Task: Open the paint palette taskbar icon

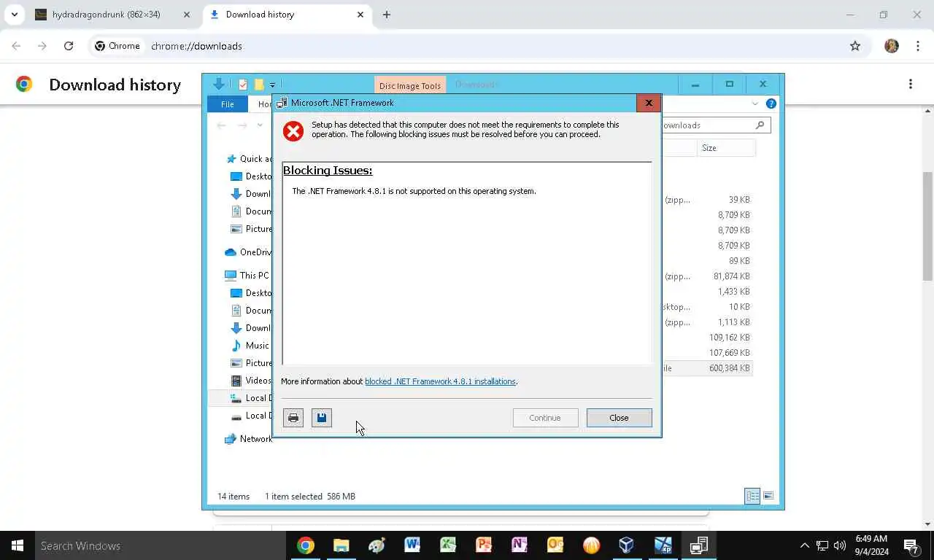Action: coord(377,545)
